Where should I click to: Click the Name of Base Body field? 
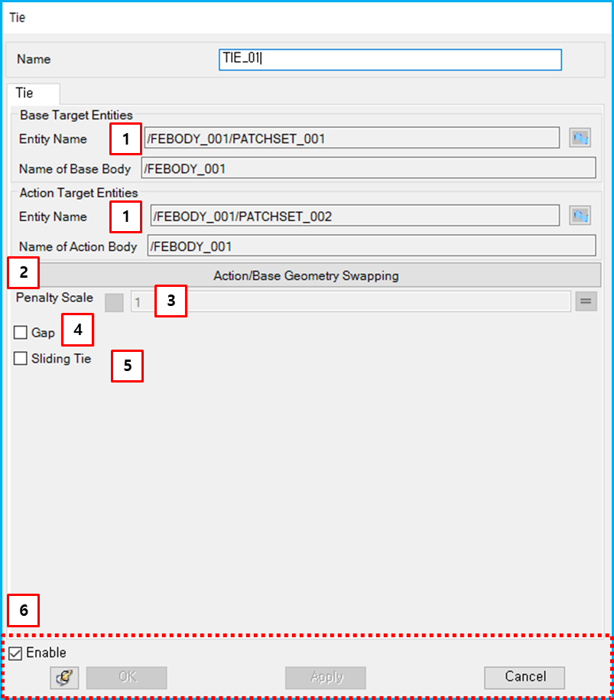point(371,168)
